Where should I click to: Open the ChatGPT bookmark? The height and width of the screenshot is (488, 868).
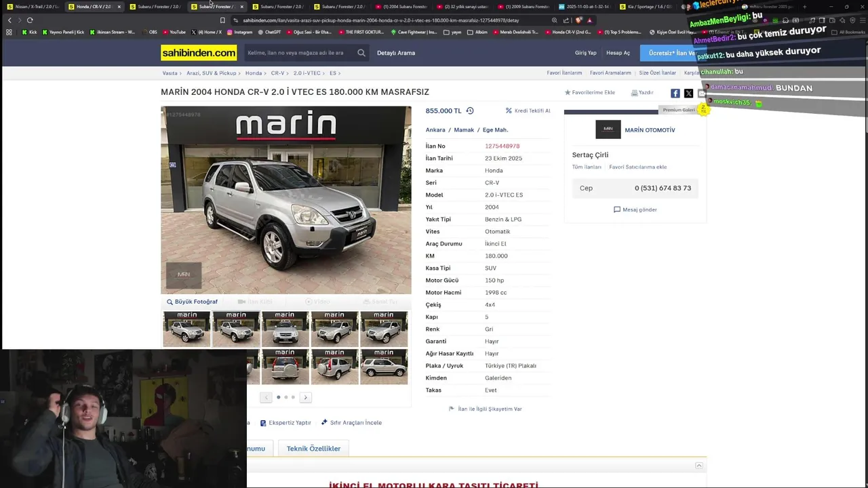point(269,32)
